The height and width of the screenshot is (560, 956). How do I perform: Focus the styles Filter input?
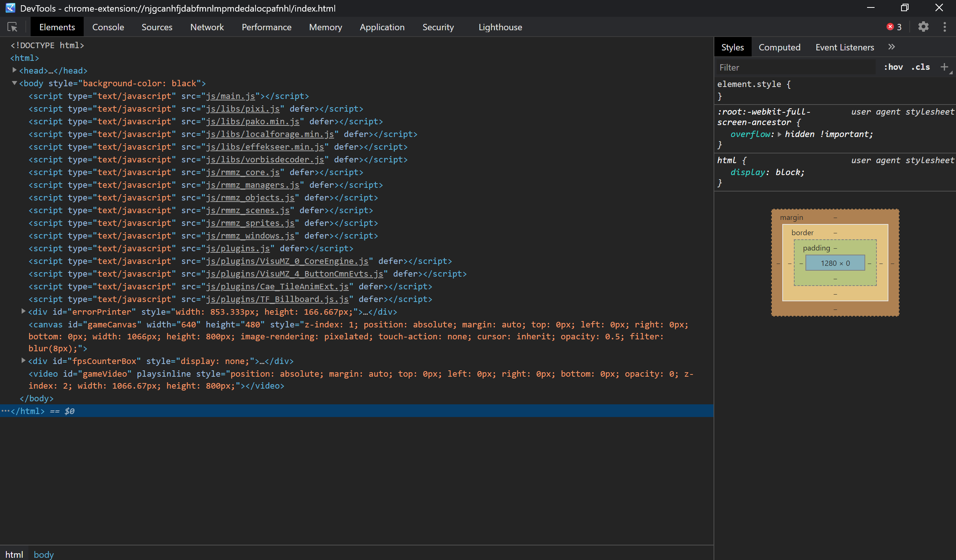click(x=796, y=68)
